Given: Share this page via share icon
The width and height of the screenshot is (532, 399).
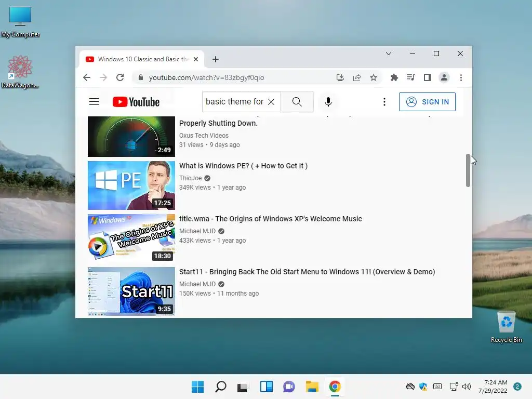Looking at the screenshot, I should click(356, 78).
